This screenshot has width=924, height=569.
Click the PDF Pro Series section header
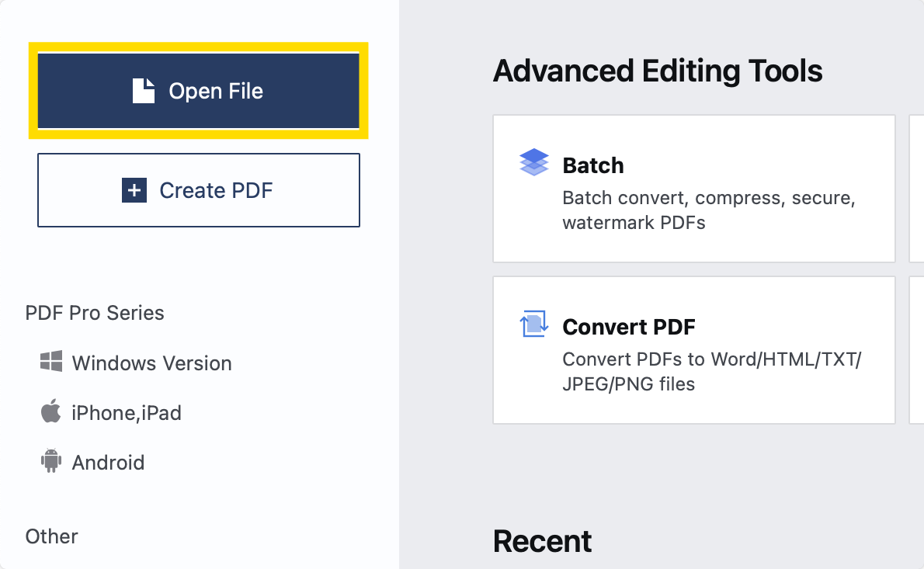click(95, 313)
